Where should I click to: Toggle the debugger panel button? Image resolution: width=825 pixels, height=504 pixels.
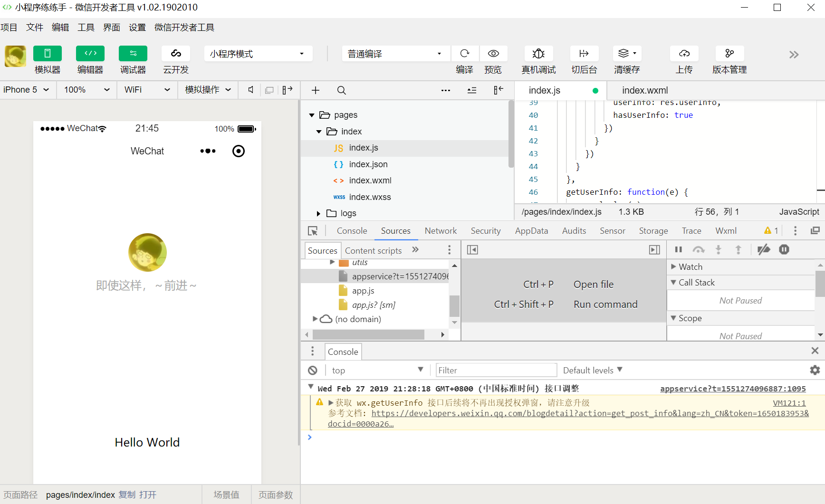[x=133, y=54]
